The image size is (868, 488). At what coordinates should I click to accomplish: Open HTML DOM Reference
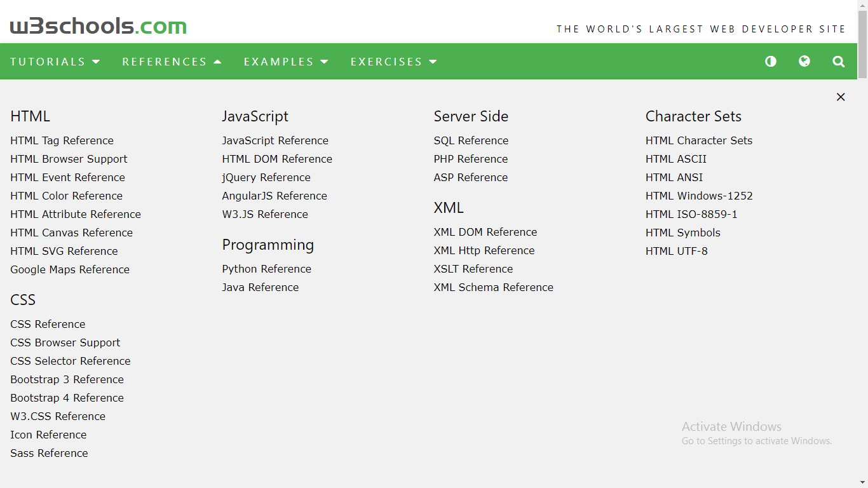277,159
